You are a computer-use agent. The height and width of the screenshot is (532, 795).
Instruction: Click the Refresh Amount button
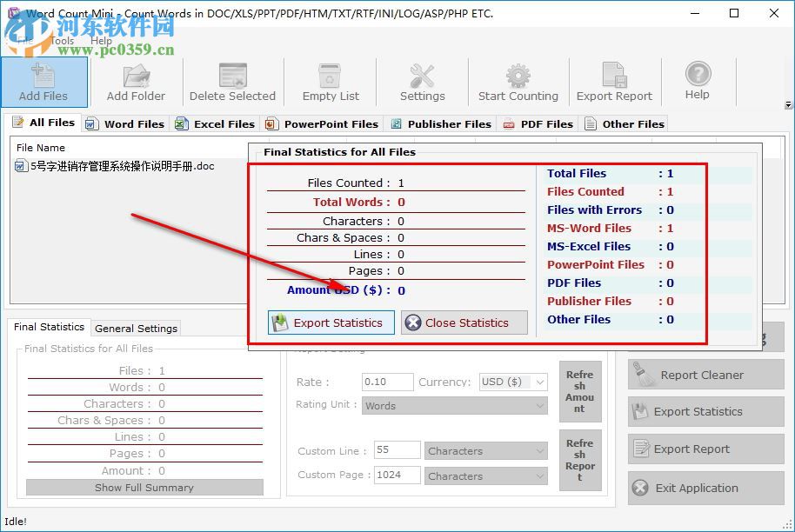point(580,392)
